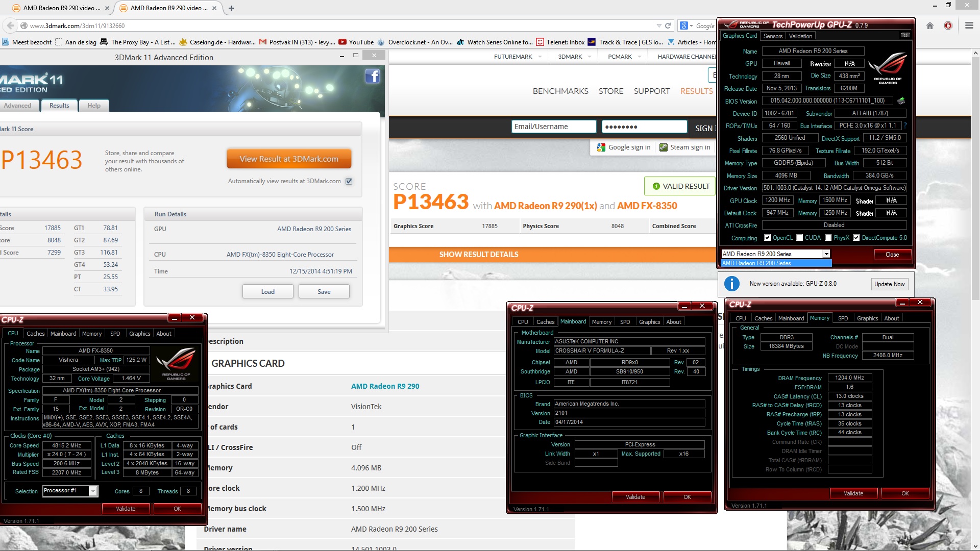The width and height of the screenshot is (980, 551).
Task: Click the browser home icon
Action: point(929,26)
